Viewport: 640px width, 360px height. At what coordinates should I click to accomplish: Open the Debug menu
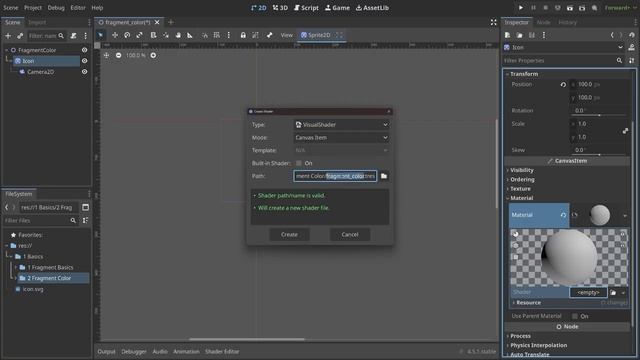coord(56,8)
